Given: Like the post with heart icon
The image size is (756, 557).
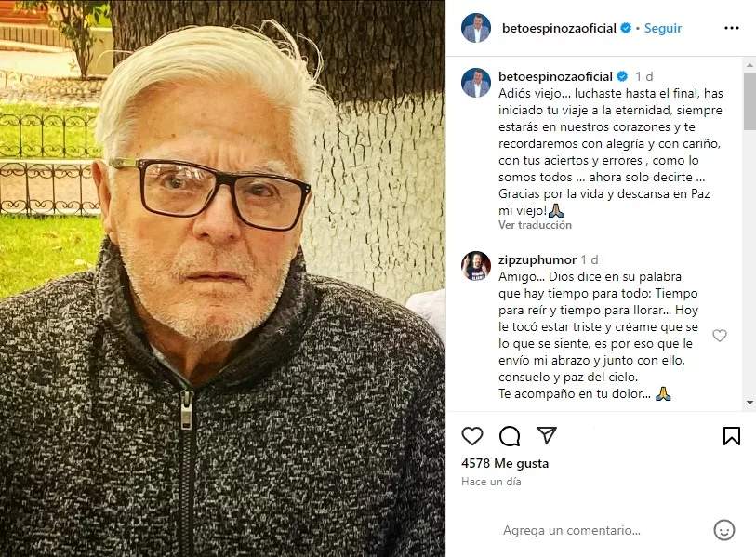Looking at the screenshot, I should coord(472,436).
